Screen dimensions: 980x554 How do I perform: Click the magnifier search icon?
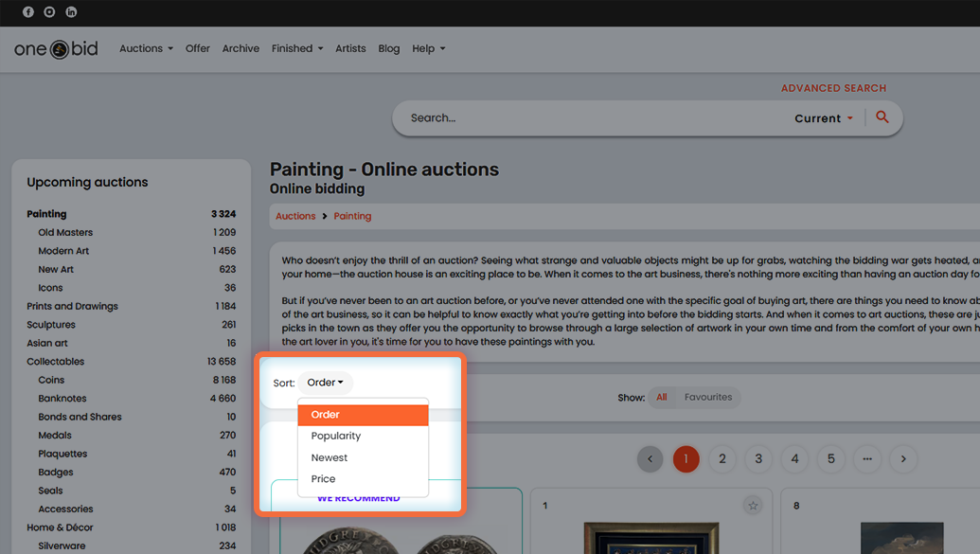(x=882, y=116)
